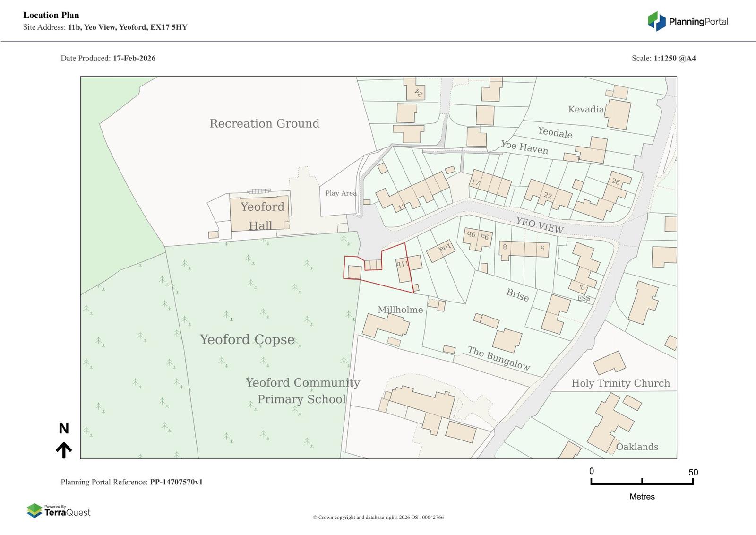Click the YEO VIEW road name
Viewport: 756px width, 535px height.
click(539, 225)
